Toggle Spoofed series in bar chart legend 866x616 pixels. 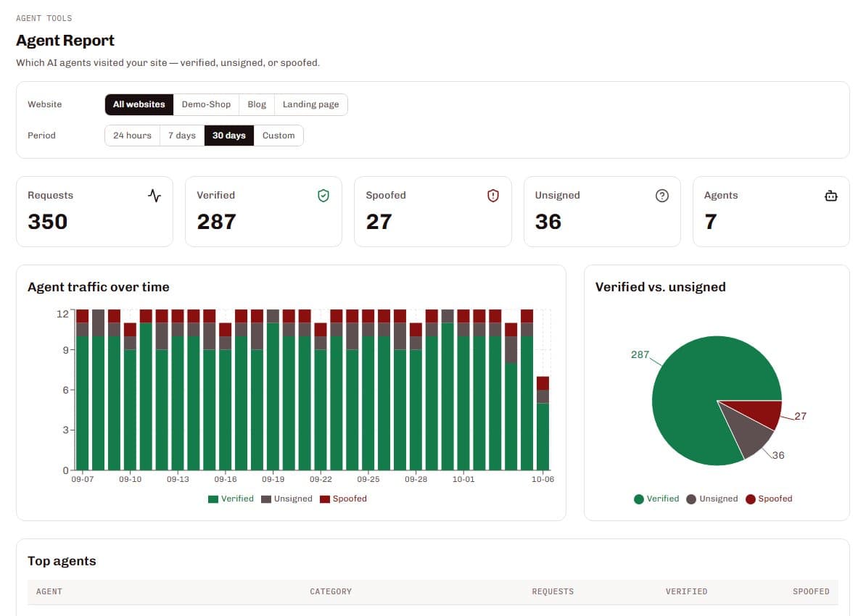coord(343,499)
